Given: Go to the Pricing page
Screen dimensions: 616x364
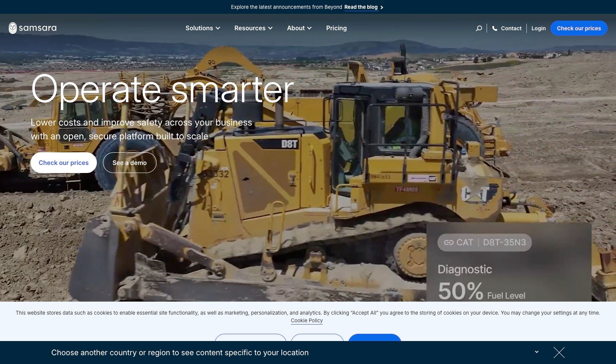Looking at the screenshot, I should point(337,28).
